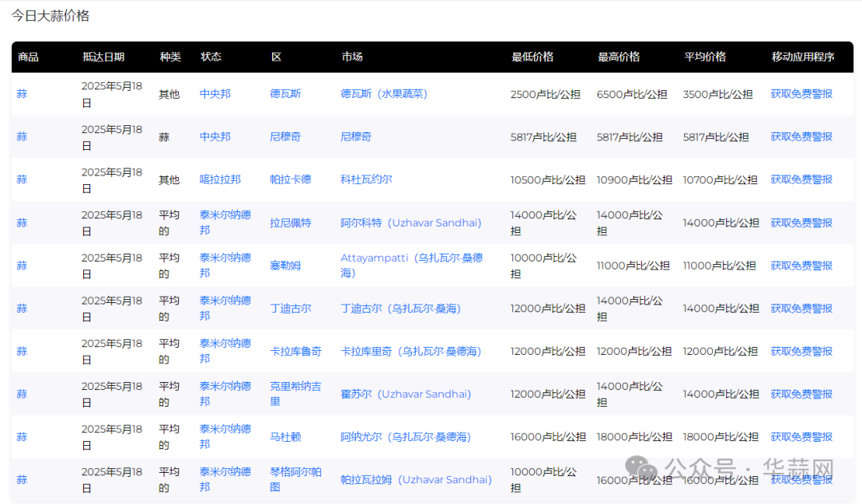Screen dimensions: 862x504
Task: Select the 10700卢比/公担 price cell
Action: (720, 180)
